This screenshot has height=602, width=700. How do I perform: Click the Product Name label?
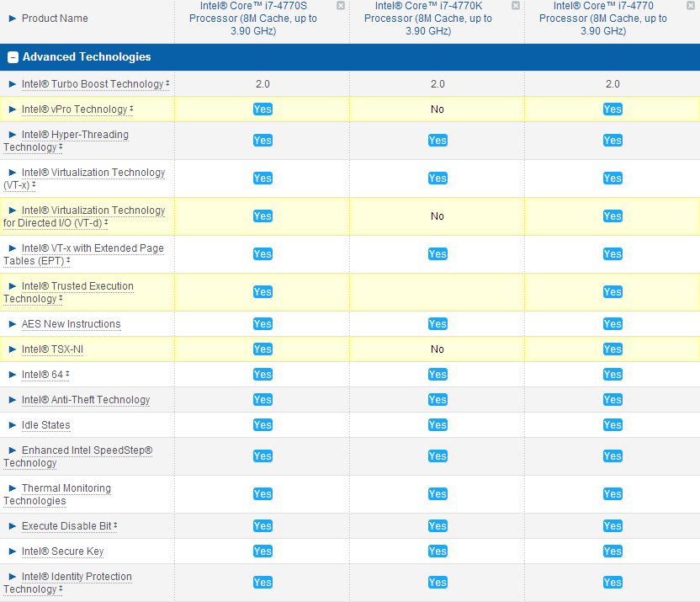(55, 19)
